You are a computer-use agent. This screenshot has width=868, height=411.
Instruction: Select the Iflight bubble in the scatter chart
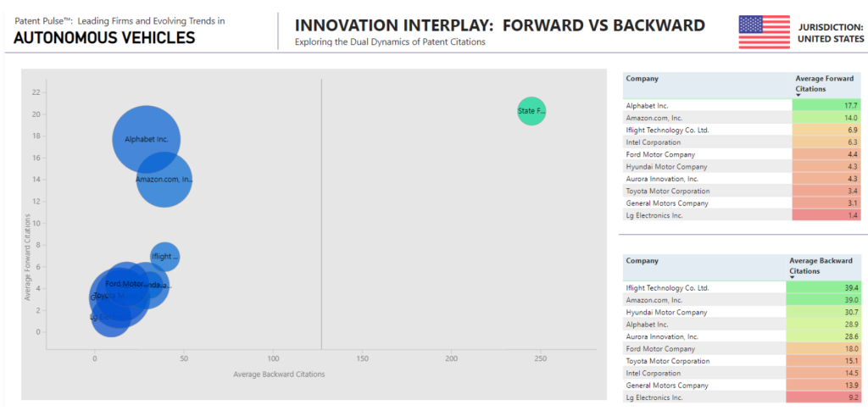click(165, 256)
